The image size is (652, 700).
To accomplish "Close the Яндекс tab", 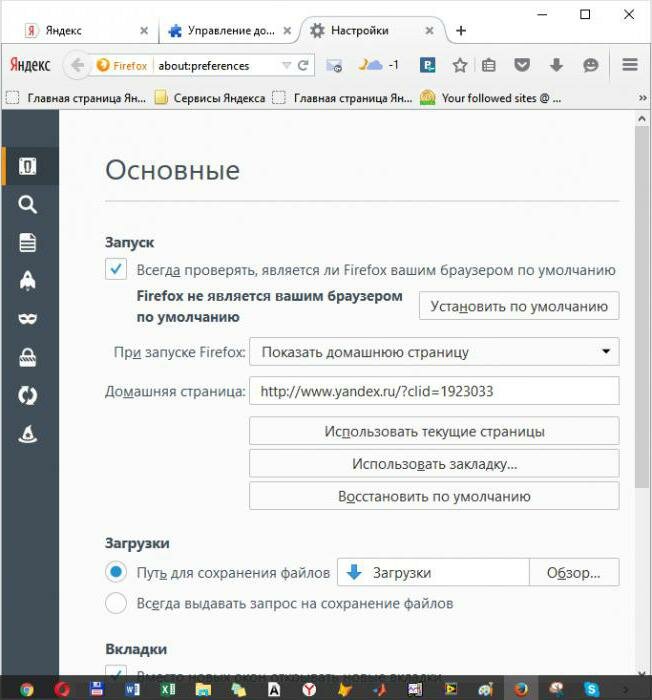I will [144, 31].
